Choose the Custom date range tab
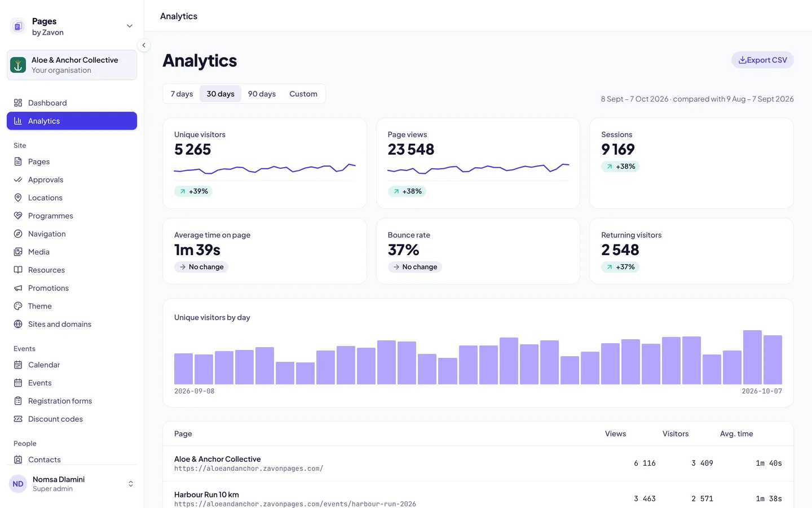Viewport: 812px width, 508px height. coord(303,94)
